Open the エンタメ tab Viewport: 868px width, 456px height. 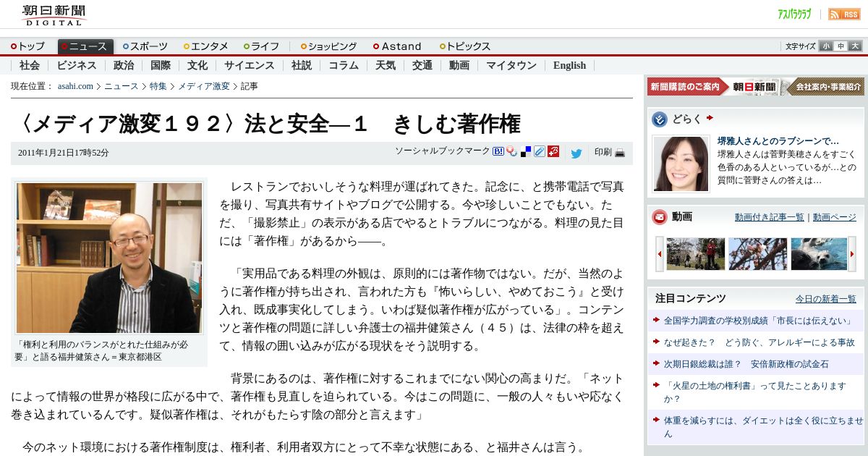(206, 46)
